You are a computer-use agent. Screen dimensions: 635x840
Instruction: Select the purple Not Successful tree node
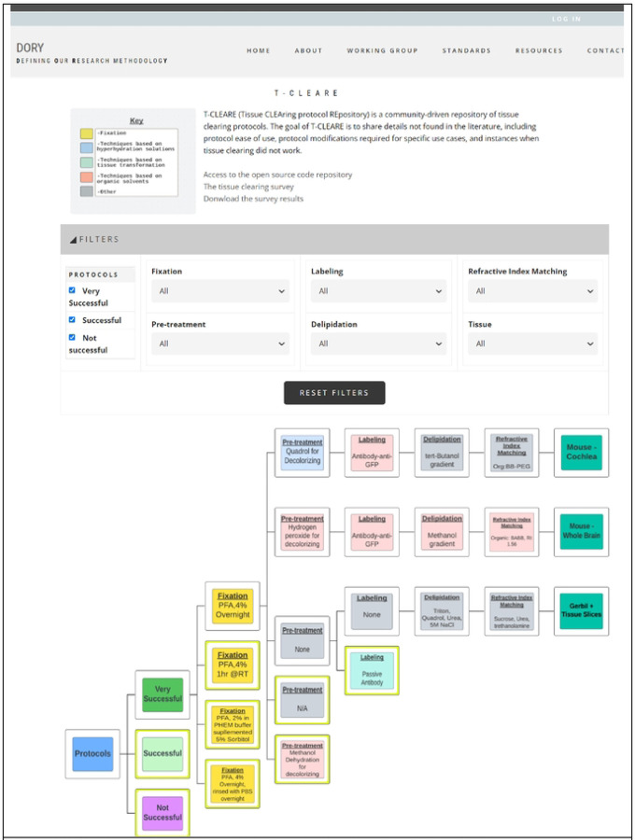(162, 811)
